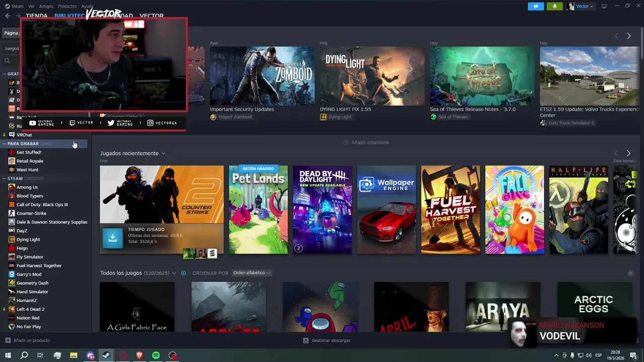Open the Brave browser taskbar icon

(x=139, y=355)
